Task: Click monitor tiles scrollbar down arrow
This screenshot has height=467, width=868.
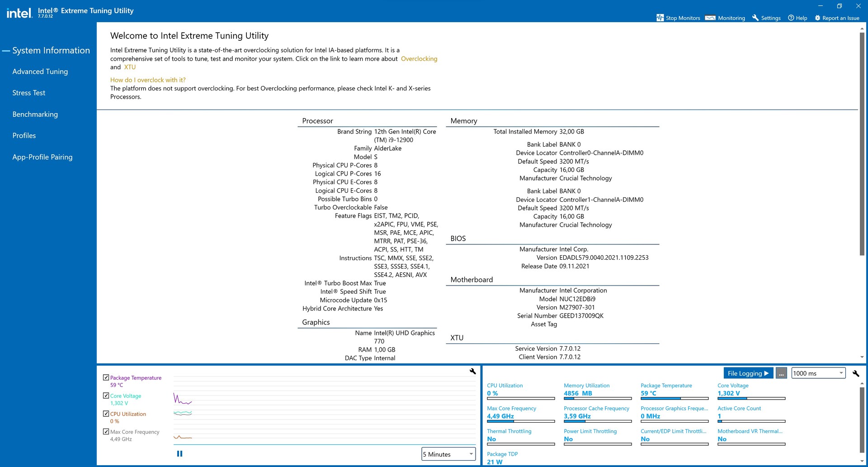Action: 862,461
